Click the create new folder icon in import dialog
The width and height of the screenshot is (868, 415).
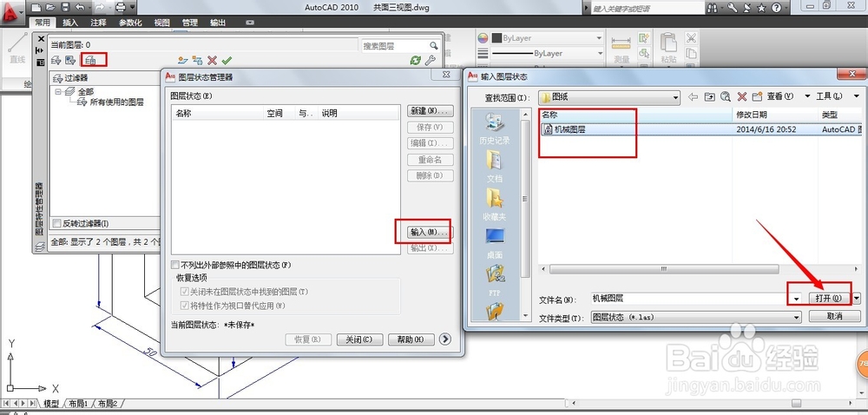[x=757, y=97]
